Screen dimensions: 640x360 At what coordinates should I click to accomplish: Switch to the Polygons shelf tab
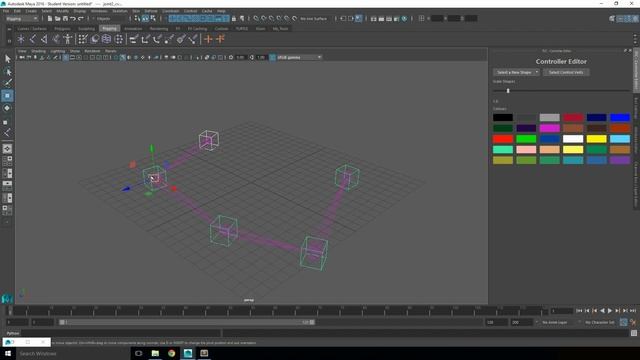62,29
